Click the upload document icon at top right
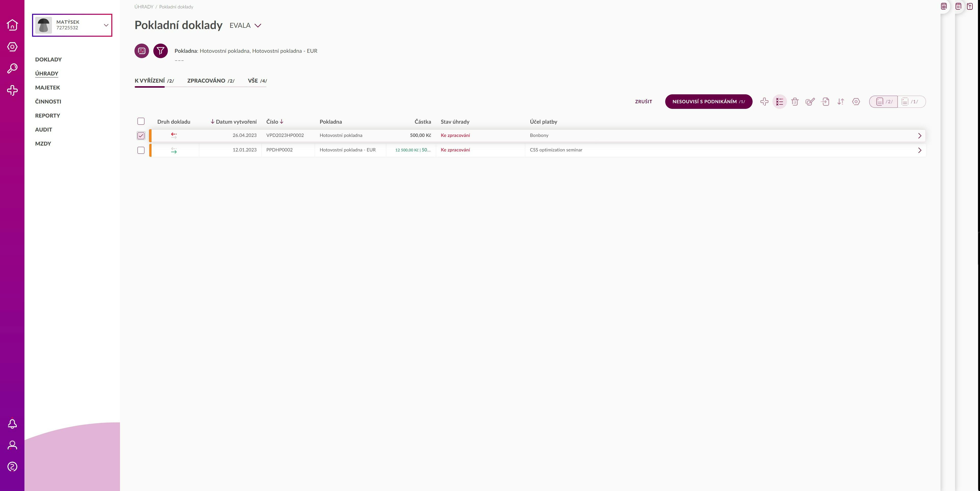 (970, 6)
